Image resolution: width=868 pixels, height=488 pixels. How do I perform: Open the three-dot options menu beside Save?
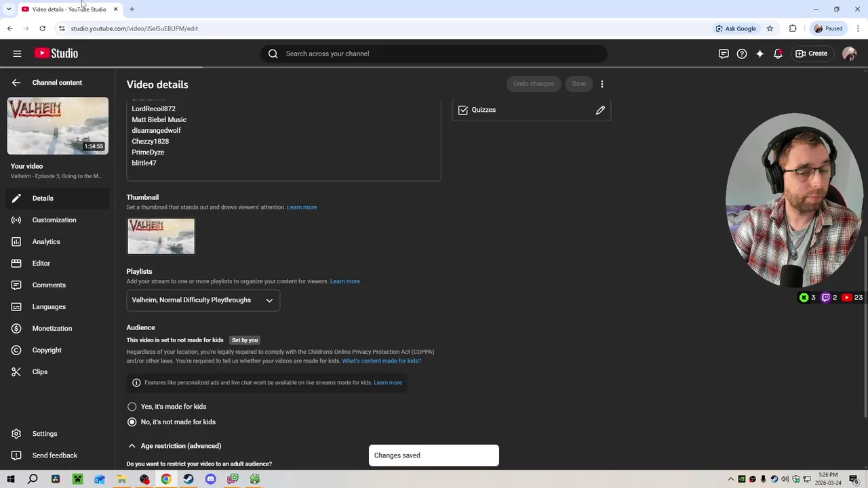tap(602, 84)
